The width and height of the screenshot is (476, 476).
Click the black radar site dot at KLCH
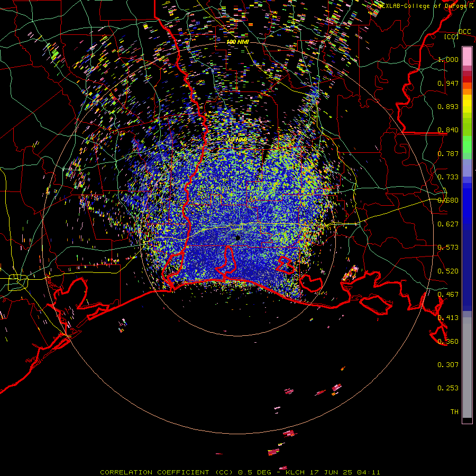pos(237,237)
